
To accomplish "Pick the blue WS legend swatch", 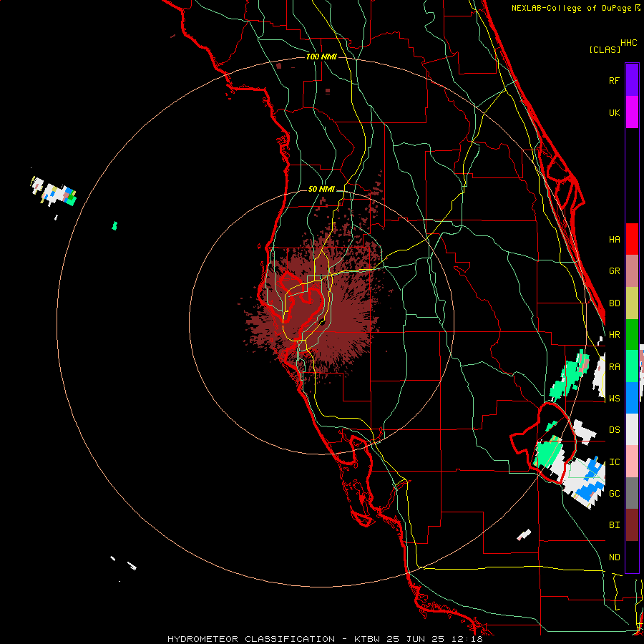I will pyautogui.click(x=632, y=398).
